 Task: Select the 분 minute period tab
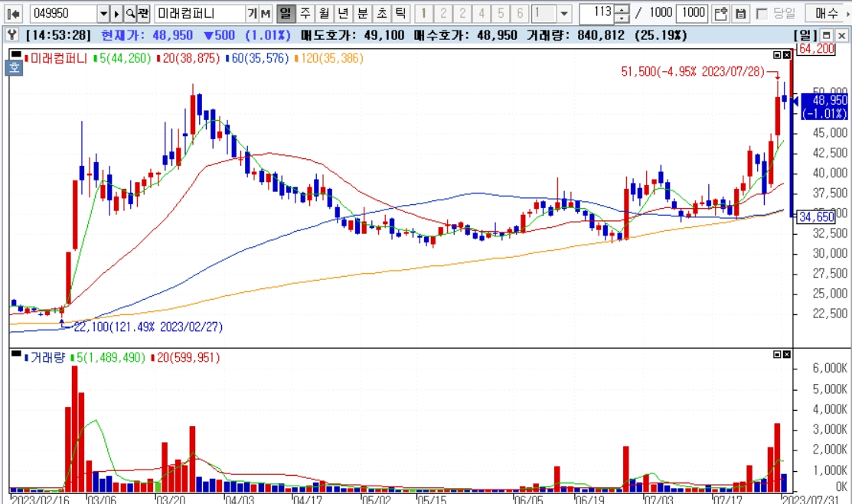(x=362, y=14)
